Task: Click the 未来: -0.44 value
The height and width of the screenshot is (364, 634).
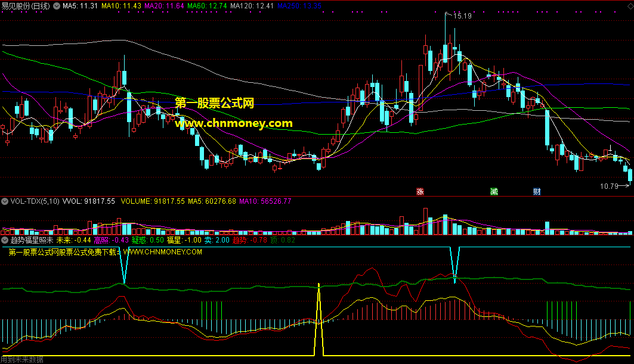Action: pyautogui.click(x=73, y=240)
